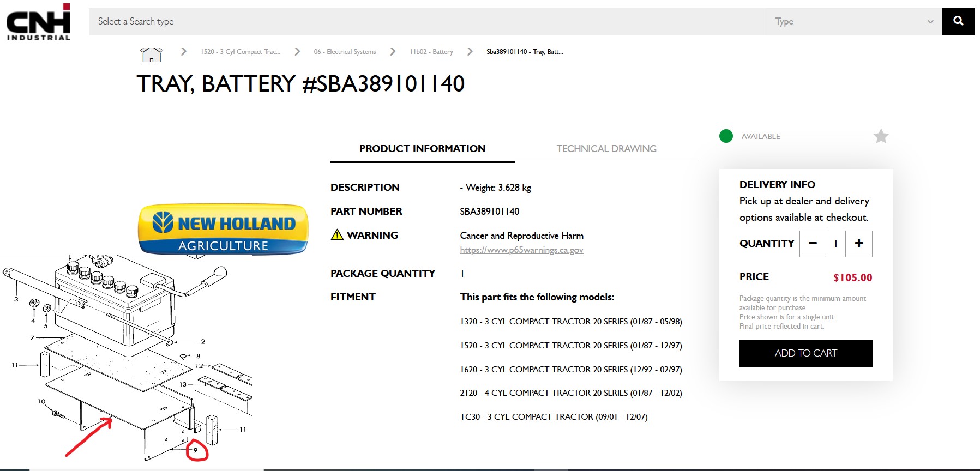Open the battery tray technical diagram image

coord(127,358)
